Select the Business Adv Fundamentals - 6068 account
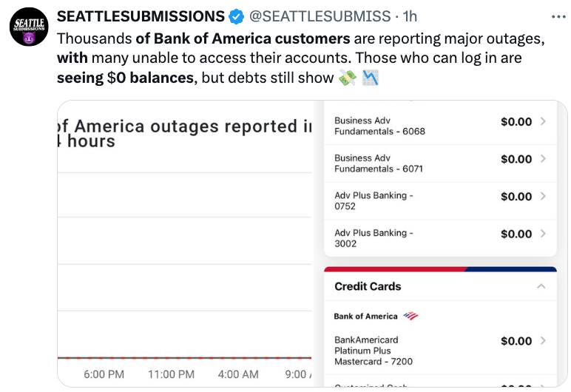 point(379,126)
